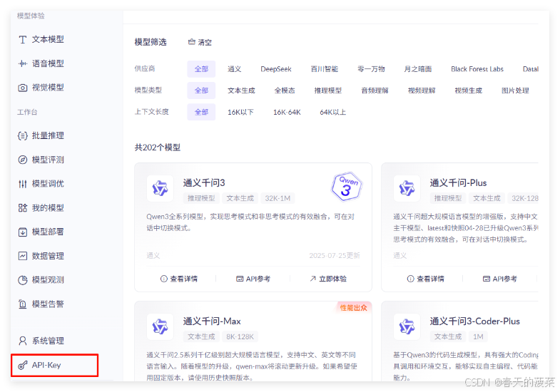The height and width of the screenshot is (392, 560).
Task: Click the 模型评测 compass icon
Action: point(23,160)
